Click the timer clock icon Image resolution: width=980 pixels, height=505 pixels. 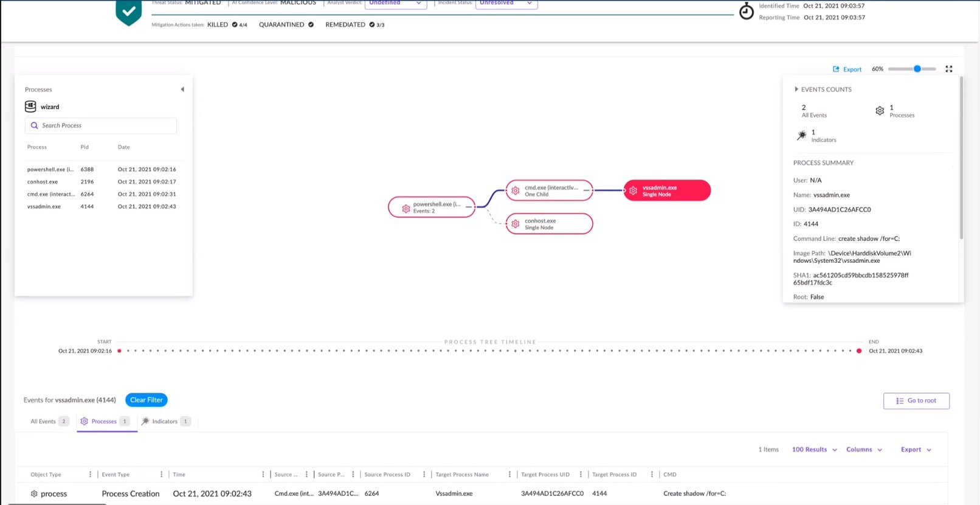click(746, 11)
